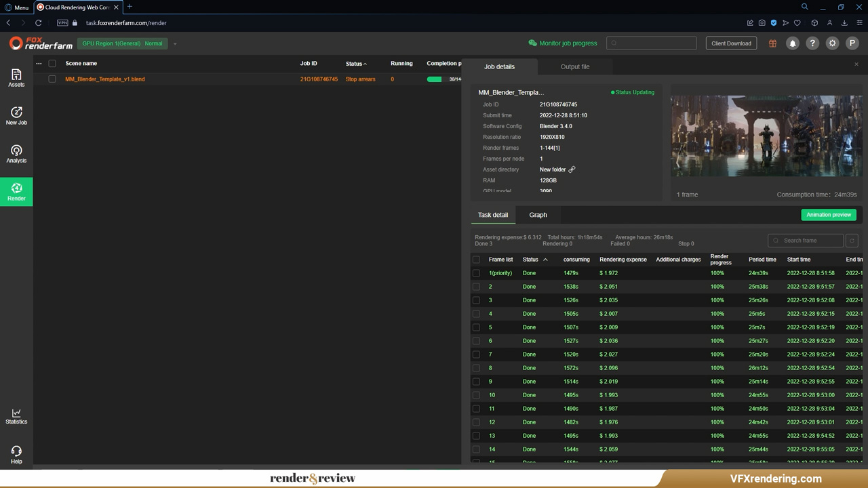The width and height of the screenshot is (868, 488).
Task: Open the Assets sidebar icon
Action: point(16,77)
